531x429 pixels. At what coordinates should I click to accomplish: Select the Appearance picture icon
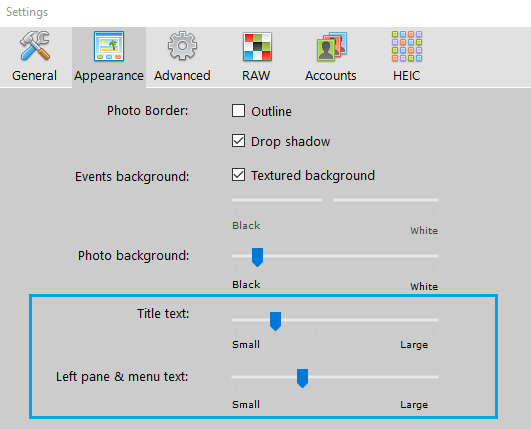point(109,46)
